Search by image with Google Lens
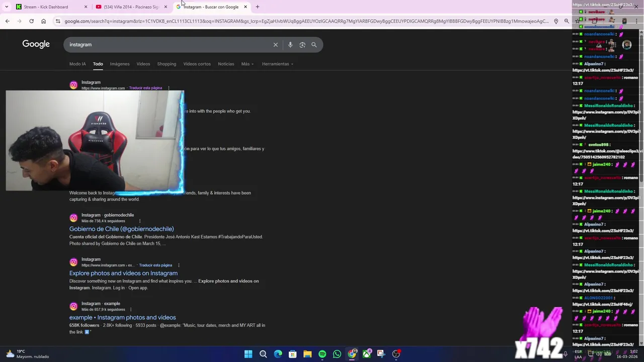Viewport: 644px width, 362px height. coord(302,45)
